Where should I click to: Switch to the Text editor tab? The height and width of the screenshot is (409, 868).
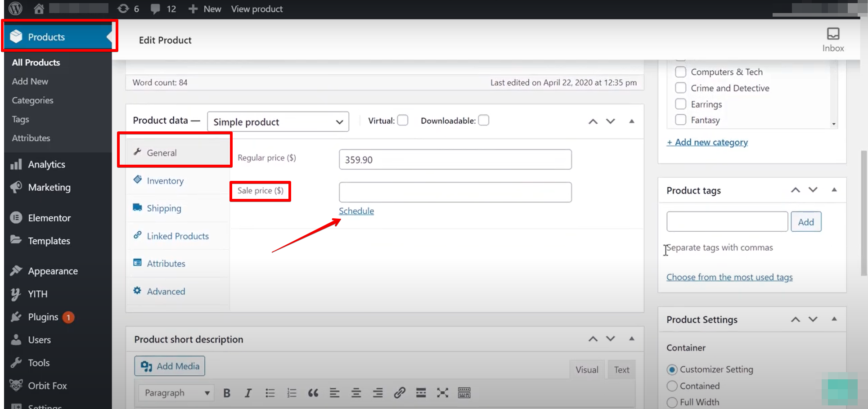coord(621,369)
